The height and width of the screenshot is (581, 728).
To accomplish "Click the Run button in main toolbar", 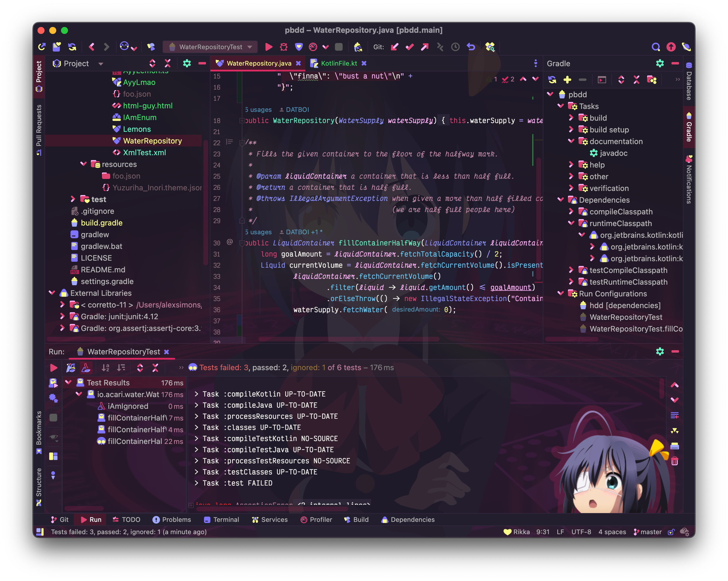I will tap(269, 47).
